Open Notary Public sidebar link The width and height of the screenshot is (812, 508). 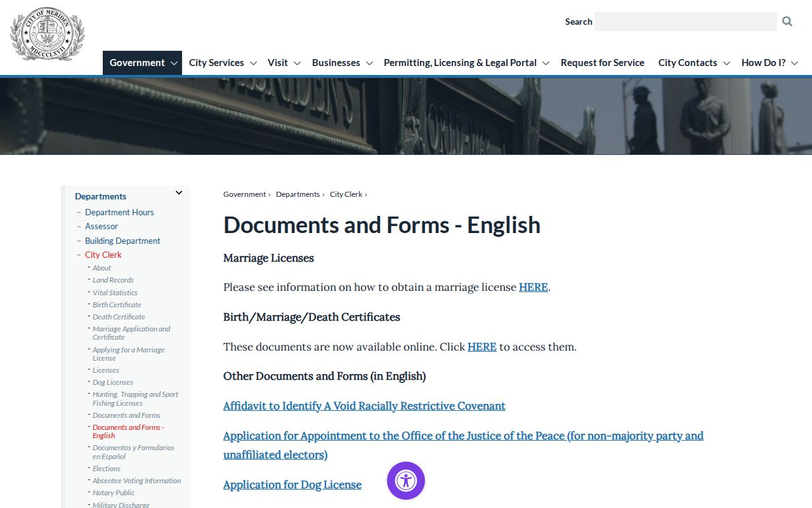point(114,493)
